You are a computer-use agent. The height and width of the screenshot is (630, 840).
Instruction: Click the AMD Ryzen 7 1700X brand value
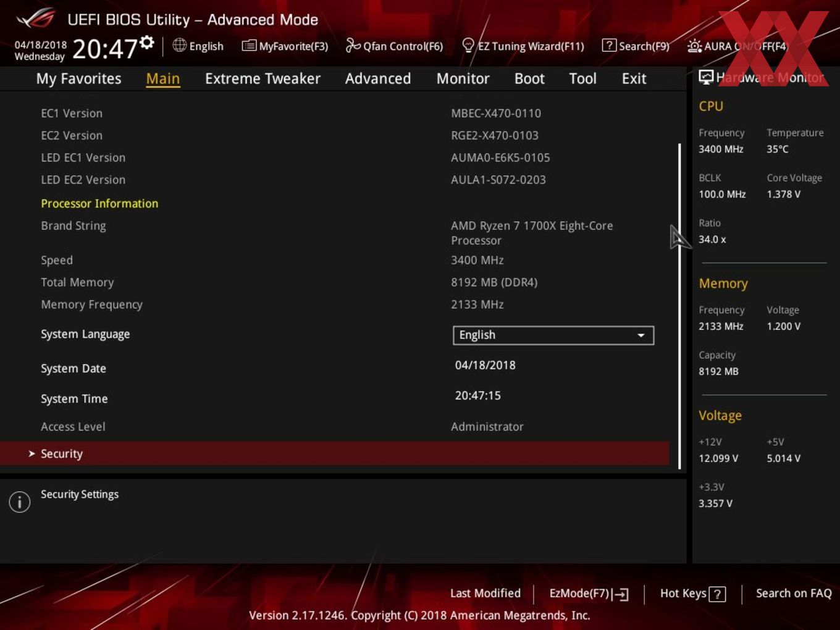point(532,233)
